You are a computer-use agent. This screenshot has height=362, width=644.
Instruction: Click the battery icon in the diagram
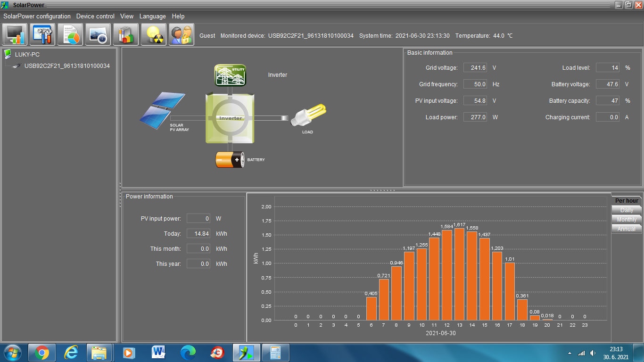click(230, 159)
